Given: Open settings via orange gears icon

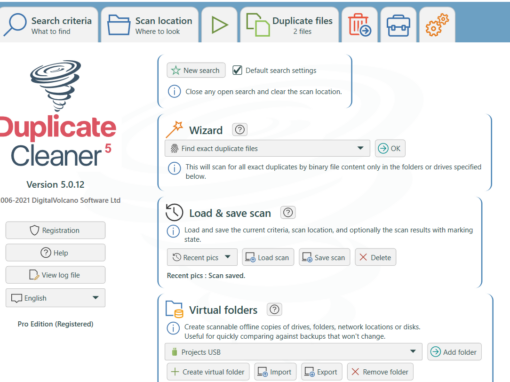Looking at the screenshot, I should coord(437,25).
